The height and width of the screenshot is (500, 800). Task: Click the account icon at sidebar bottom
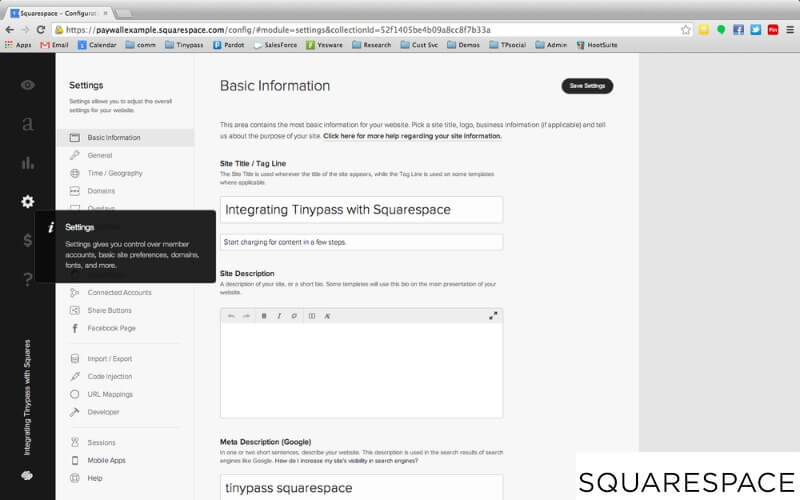point(27,476)
